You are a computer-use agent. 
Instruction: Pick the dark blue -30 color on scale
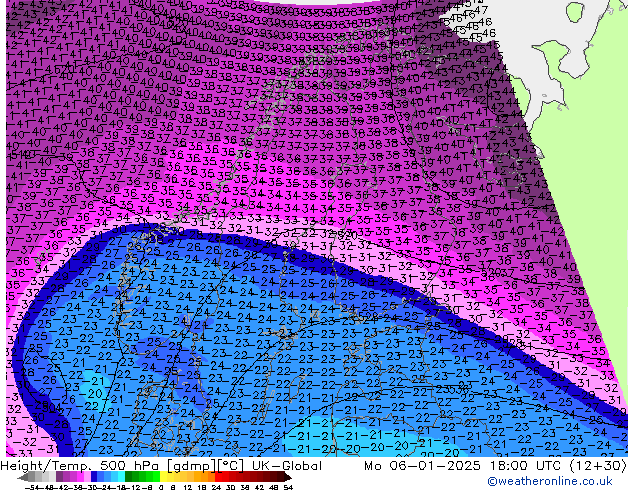[x=94, y=477]
